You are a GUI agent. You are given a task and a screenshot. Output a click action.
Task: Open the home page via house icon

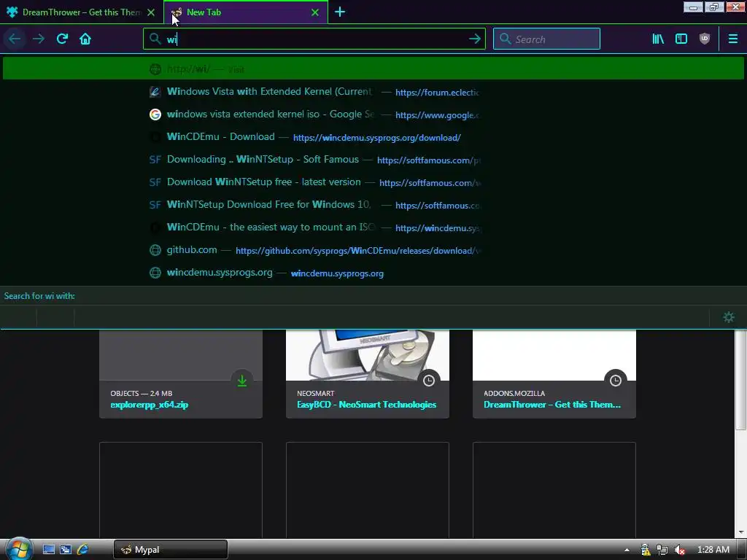[85, 39]
